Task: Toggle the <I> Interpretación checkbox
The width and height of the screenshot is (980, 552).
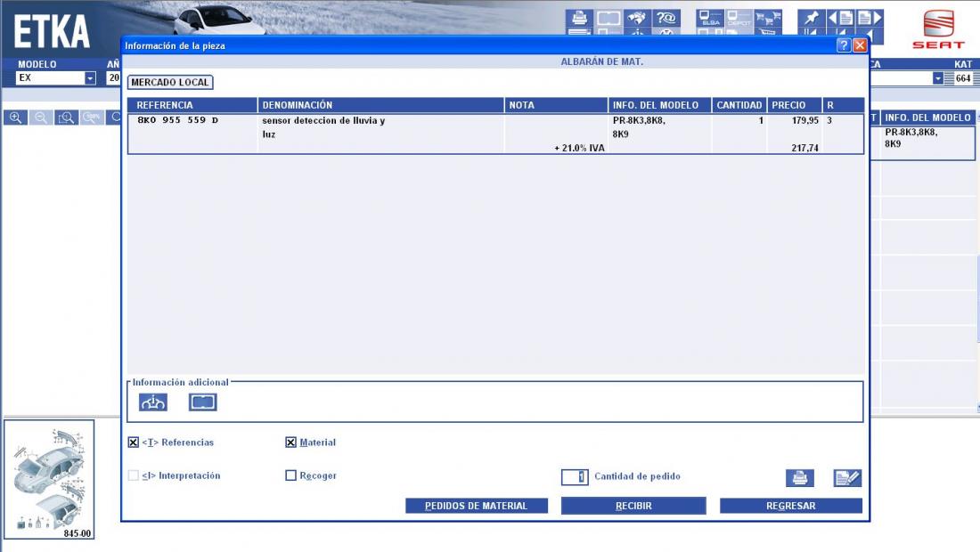Action: [x=133, y=475]
